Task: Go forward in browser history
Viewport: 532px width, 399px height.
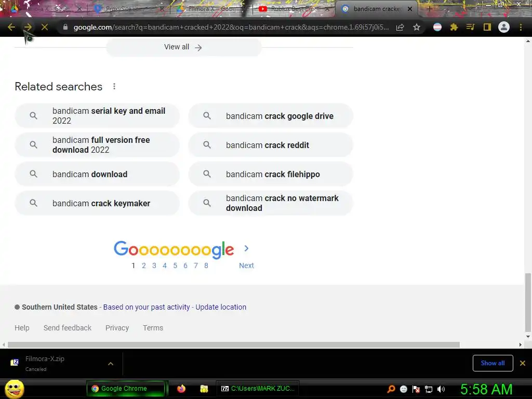Action: [28, 27]
